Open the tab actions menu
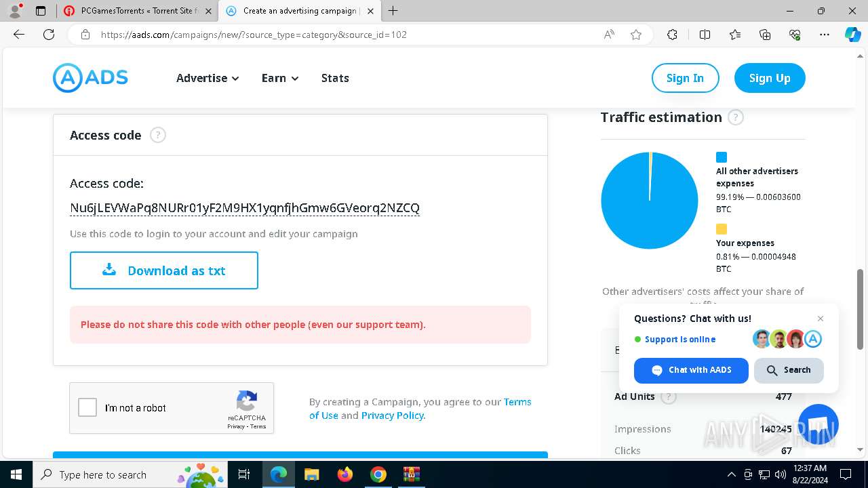Screen dimensions: 868x488 coord(41,11)
